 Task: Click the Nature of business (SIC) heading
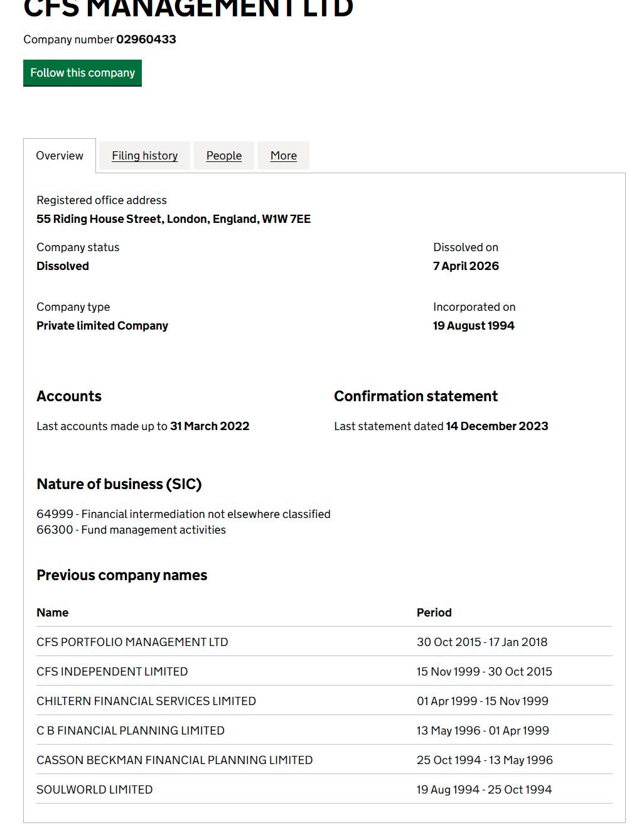click(x=119, y=484)
